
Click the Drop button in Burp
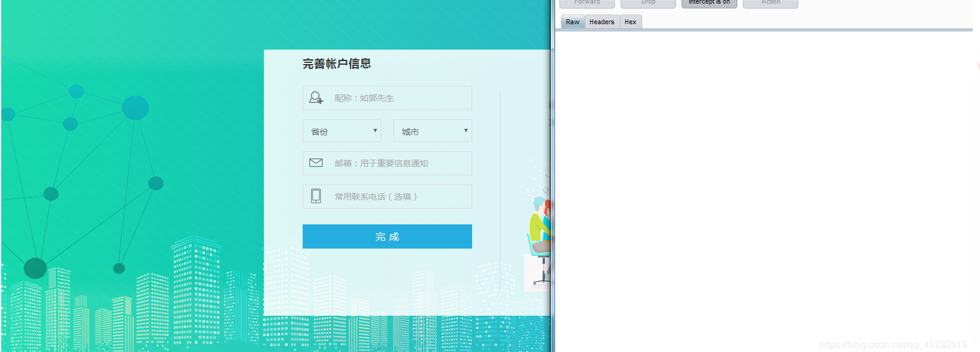pyautogui.click(x=648, y=3)
